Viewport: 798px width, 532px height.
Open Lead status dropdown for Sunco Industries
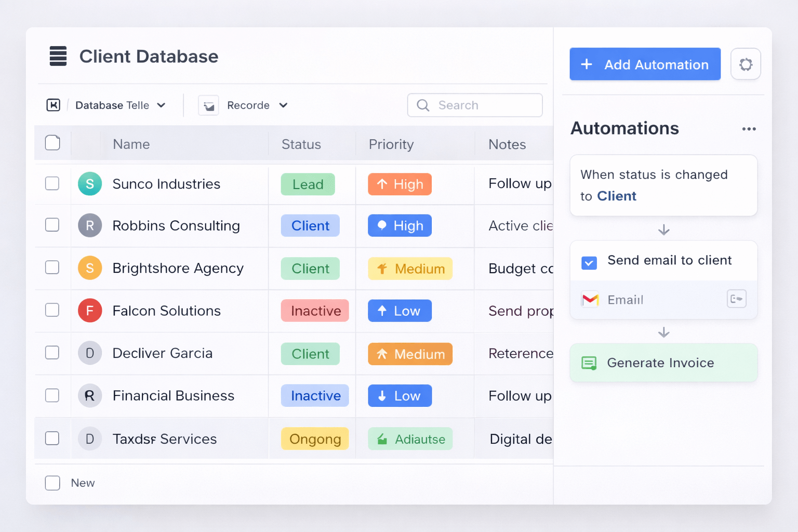coord(308,184)
